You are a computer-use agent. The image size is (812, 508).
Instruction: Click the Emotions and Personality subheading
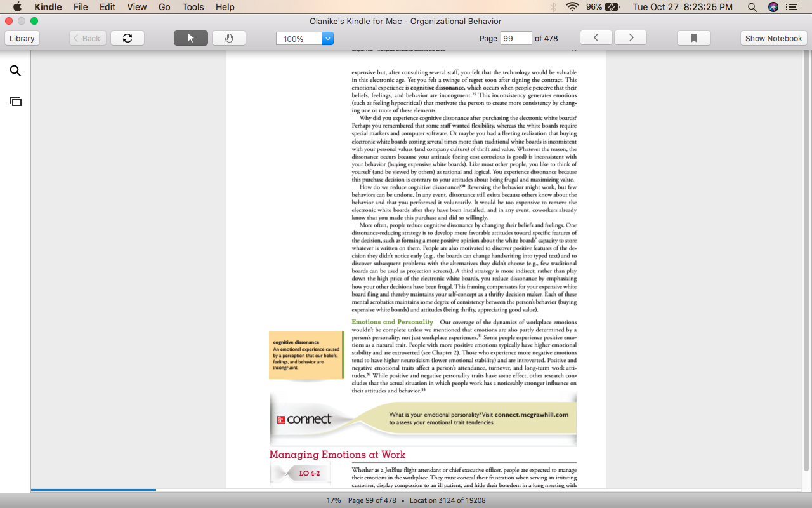click(x=392, y=322)
